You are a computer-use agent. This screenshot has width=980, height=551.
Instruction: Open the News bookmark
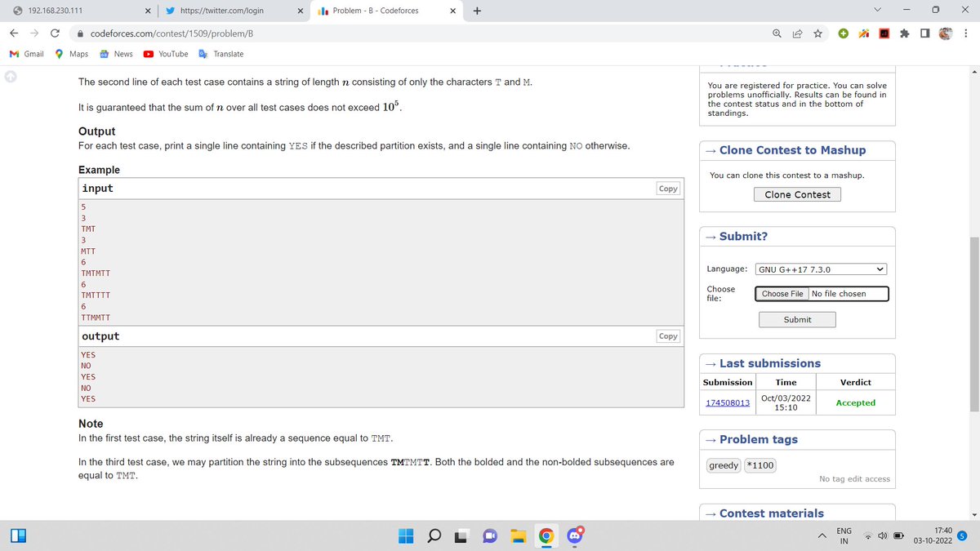coord(116,54)
